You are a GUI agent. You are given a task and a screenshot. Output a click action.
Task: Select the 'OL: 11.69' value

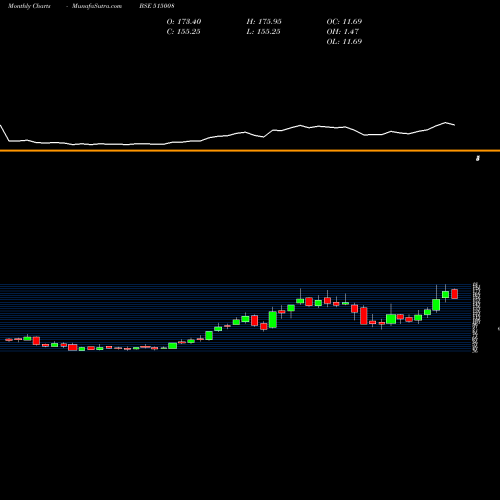344,42
